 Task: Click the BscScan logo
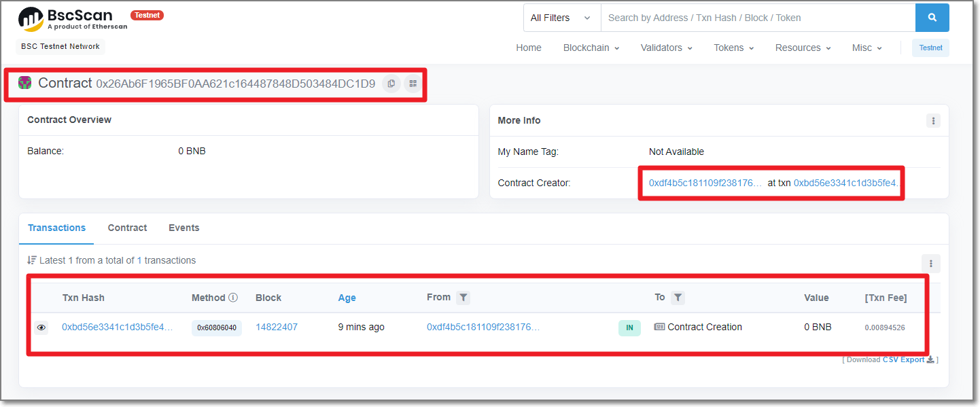click(x=73, y=18)
